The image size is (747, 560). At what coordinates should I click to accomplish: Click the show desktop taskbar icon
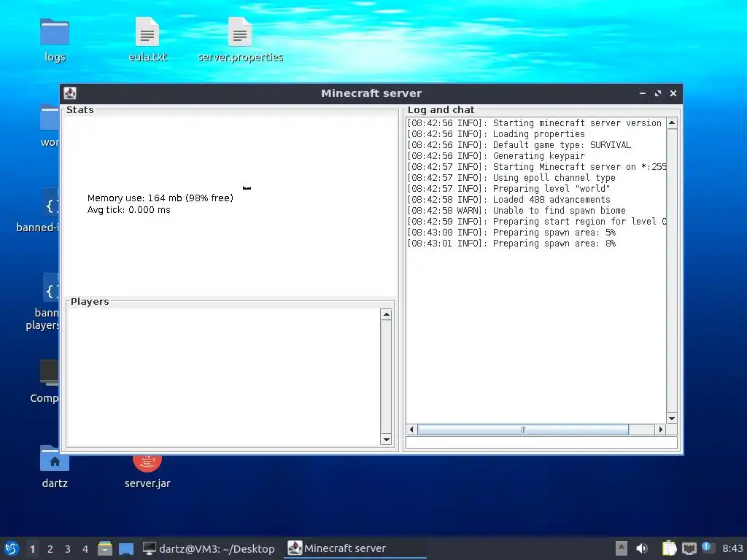coord(126,548)
